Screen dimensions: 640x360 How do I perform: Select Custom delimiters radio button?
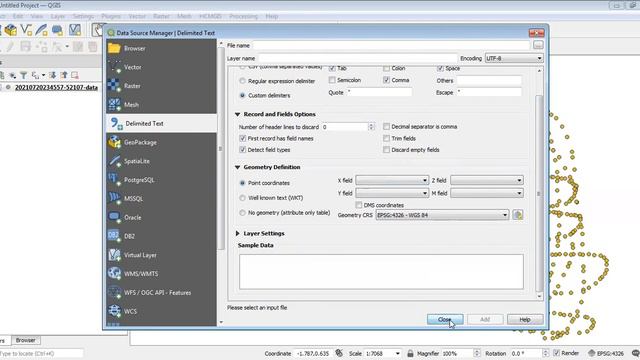(242, 95)
